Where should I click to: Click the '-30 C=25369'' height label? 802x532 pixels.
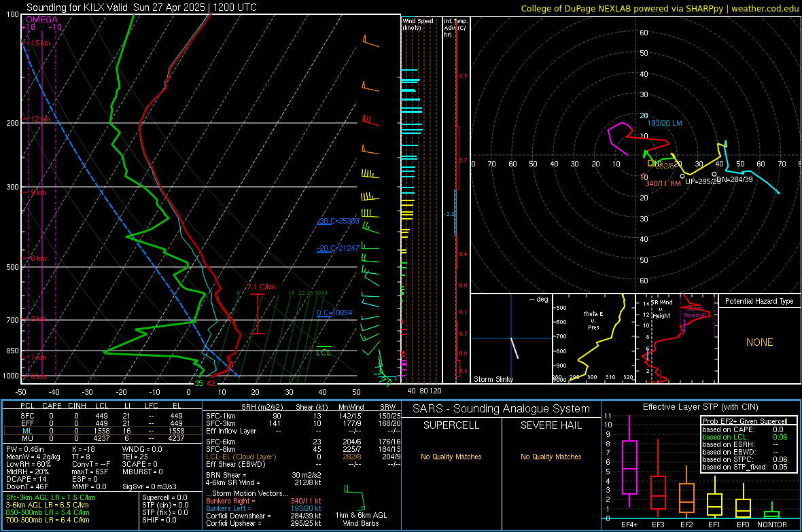338,221
